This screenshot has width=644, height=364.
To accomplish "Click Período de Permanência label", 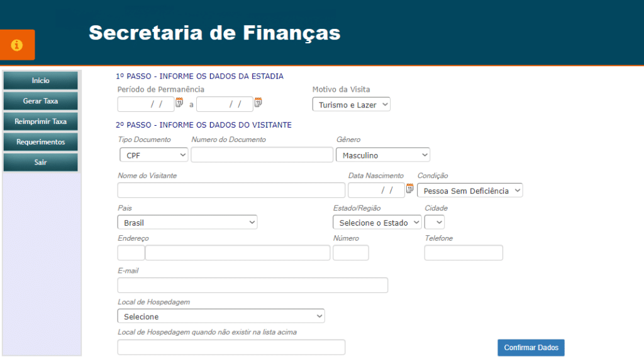I will pyautogui.click(x=160, y=89).
